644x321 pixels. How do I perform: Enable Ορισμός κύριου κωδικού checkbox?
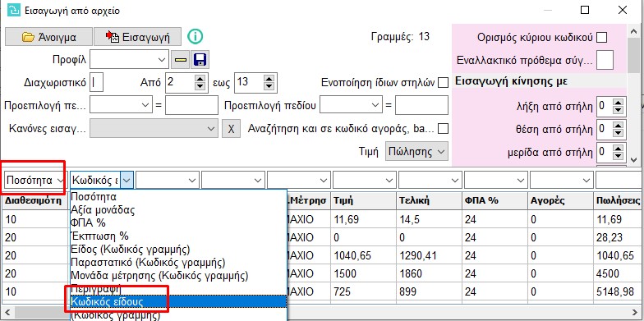pyautogui.click(x=601, y=38)
